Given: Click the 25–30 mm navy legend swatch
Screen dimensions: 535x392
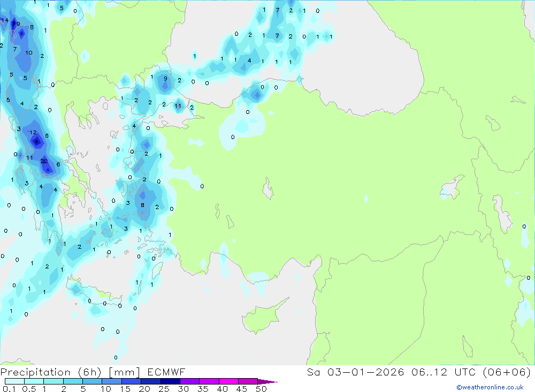Looking at the screenshot, I should point(170,381).
